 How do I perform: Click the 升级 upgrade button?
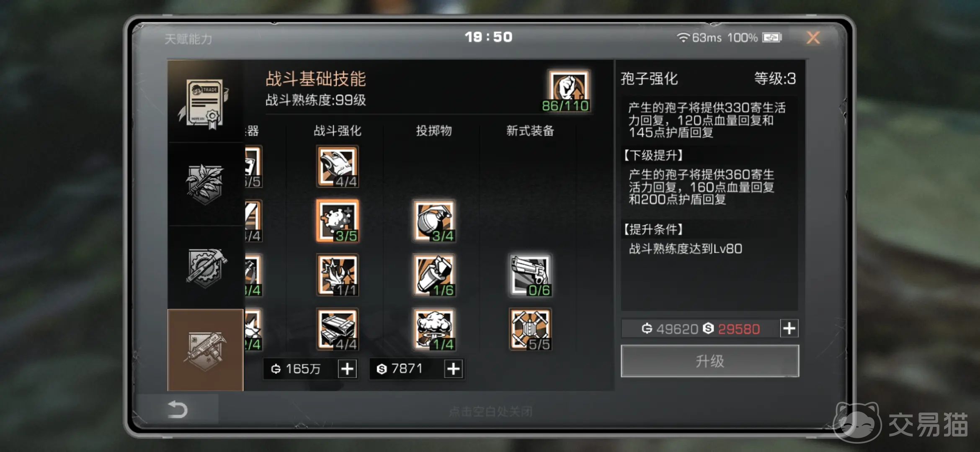[710, 361]
